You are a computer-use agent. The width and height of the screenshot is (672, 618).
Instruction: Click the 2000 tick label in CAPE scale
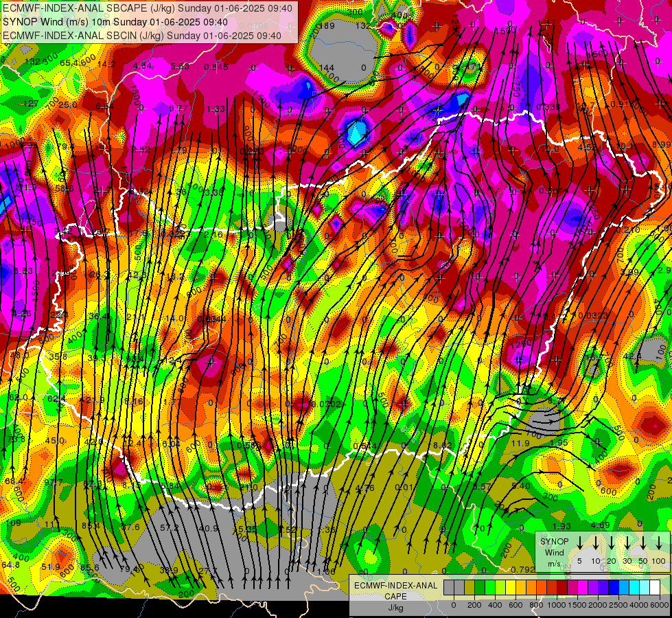[x=598, y=605]
